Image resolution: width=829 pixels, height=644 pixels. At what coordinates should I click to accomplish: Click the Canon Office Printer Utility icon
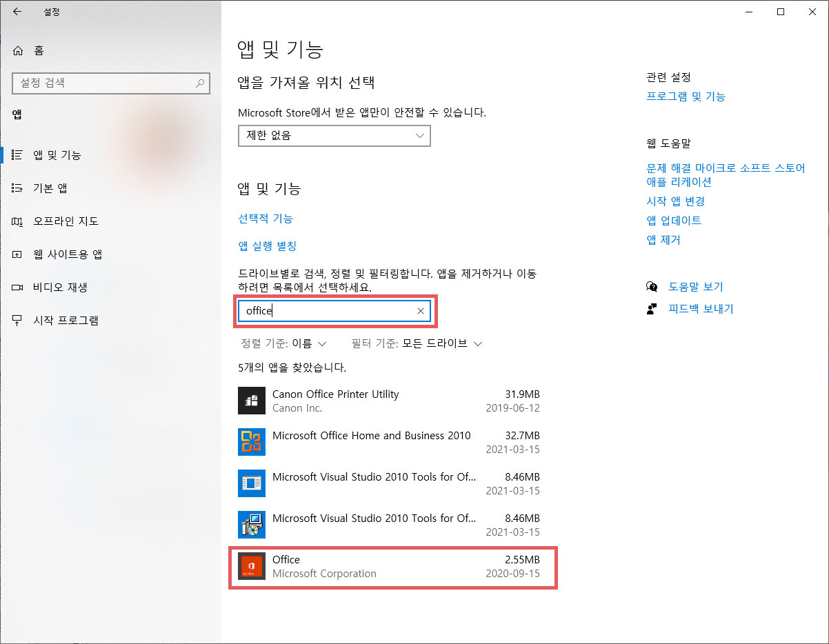click(x=252, y=401)
